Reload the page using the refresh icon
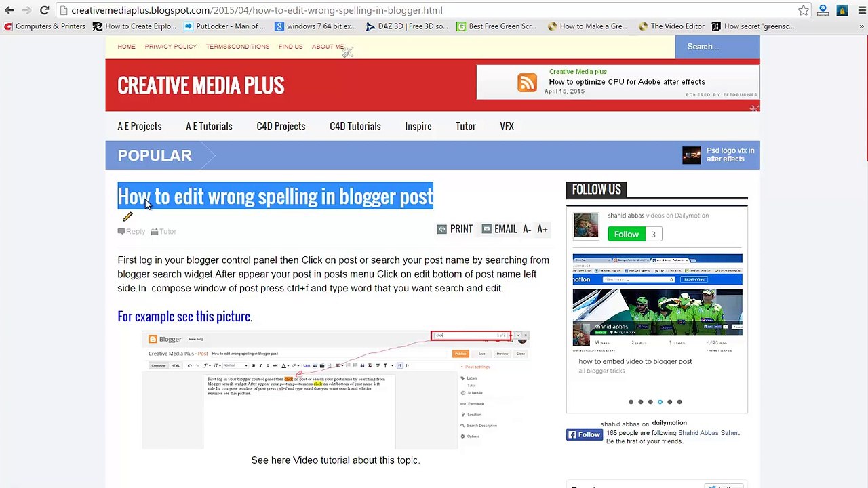The height and width of the screenshot is (488, 868). pyautogui.click(x=44, y=10)
